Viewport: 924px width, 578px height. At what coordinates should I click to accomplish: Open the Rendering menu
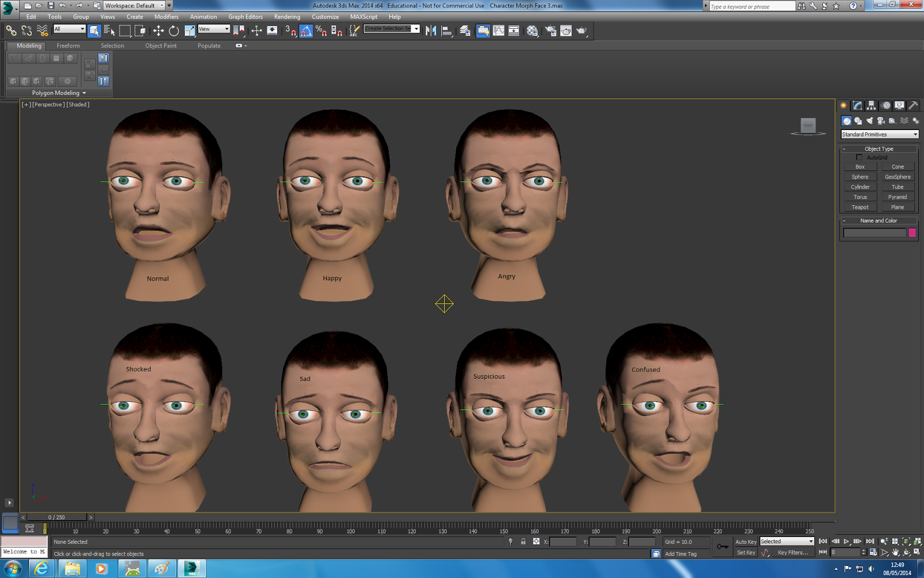pos(287,17)
